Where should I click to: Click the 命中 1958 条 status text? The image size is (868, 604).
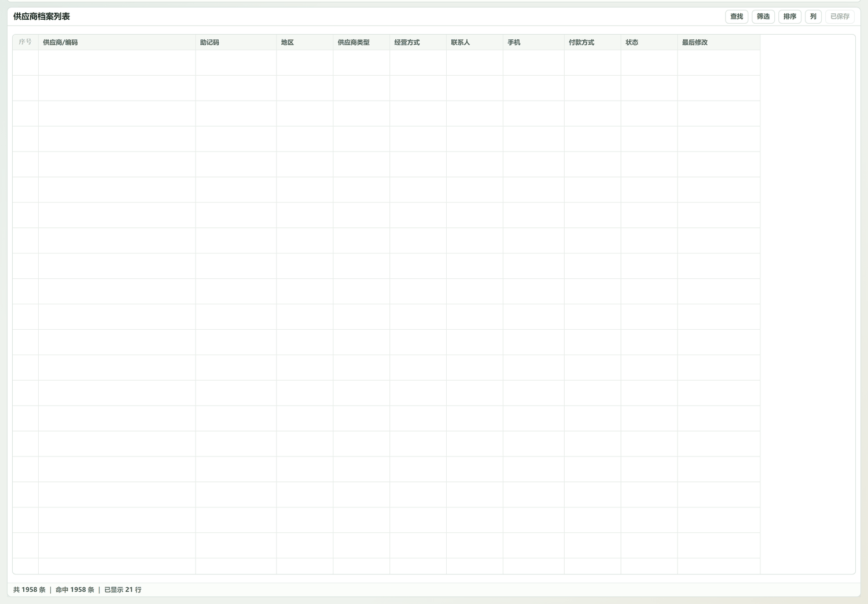pos(75,590)
